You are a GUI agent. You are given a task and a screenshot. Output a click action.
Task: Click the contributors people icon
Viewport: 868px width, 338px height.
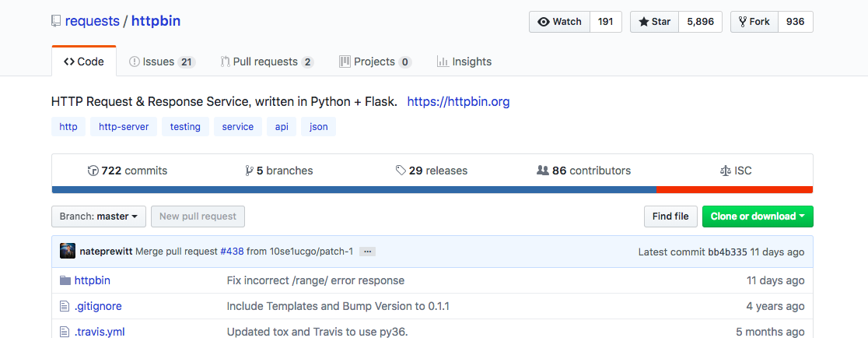point(543,171)
